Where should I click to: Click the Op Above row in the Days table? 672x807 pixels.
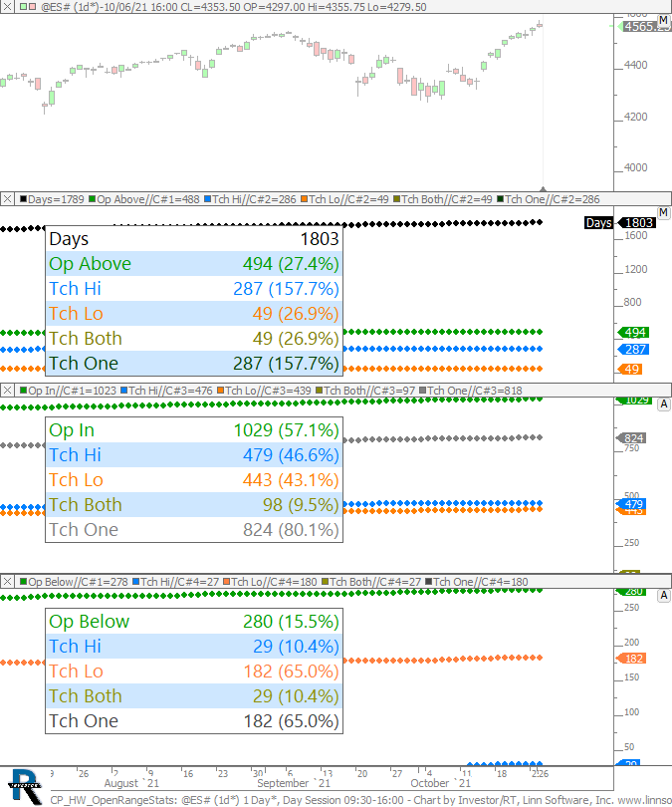point(194,264)
